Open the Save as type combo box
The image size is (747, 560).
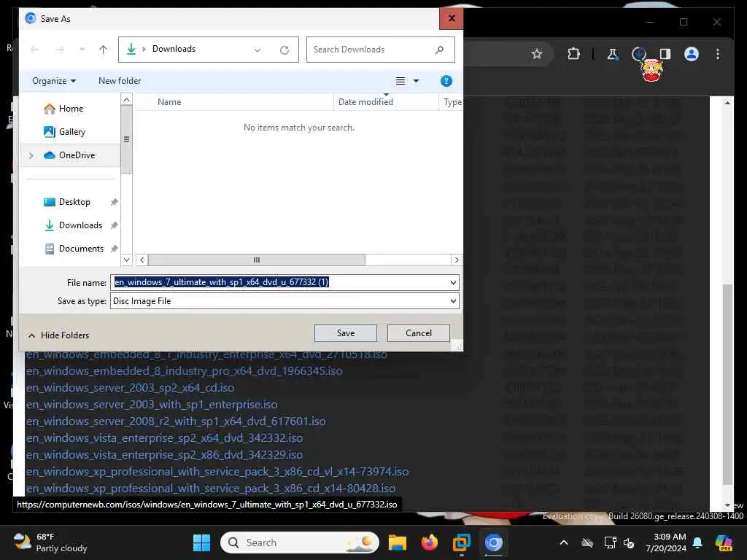tap(285, 301)
